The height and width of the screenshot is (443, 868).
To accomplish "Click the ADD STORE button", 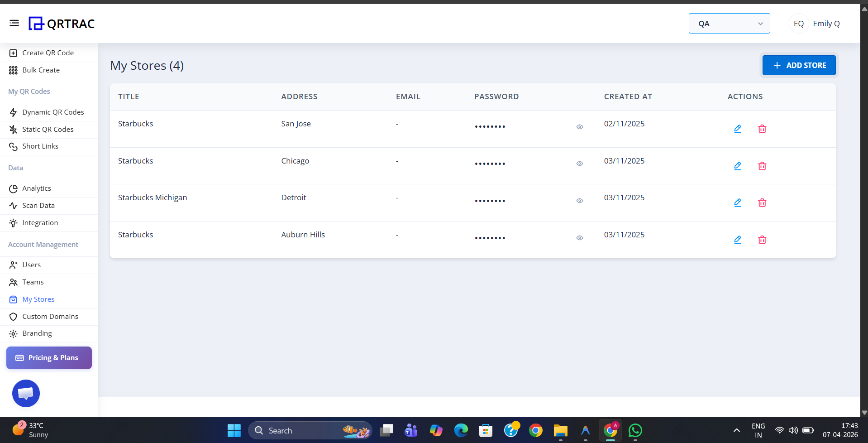I will (x=799, y=65).
